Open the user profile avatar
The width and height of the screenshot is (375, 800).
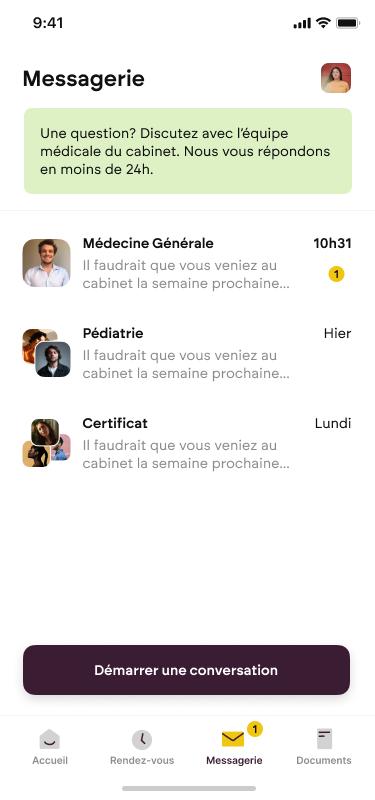click(336, 78)
